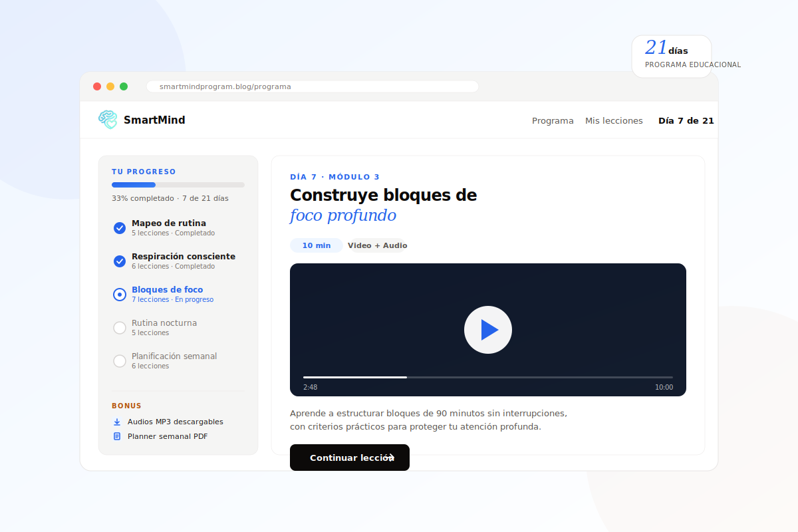Click the 21 días programa educacional badge
The height and width of the screenshot is (532, 798).
[672, 57]
